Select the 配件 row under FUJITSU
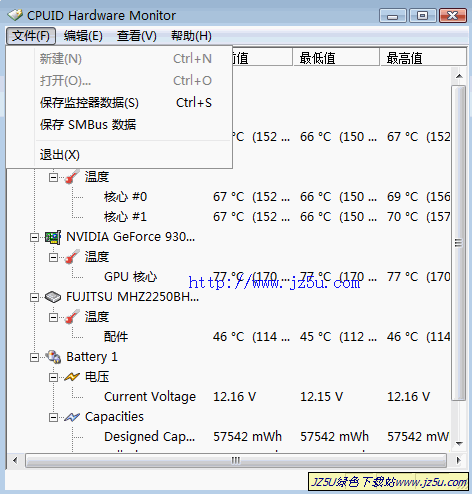472x494 pixels. point(116,337)
